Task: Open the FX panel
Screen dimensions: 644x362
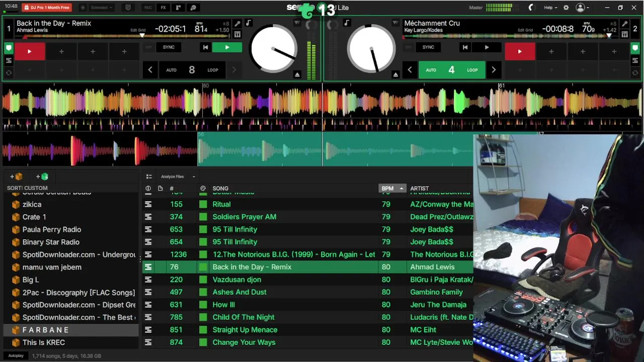Action: tap(163, 8)
